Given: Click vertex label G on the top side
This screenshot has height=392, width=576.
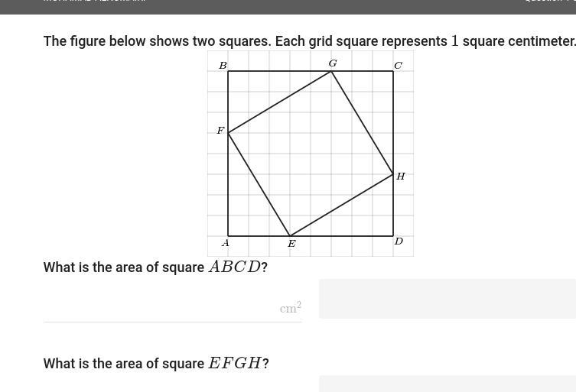Looking at the screenshot, I should [333, 63].
